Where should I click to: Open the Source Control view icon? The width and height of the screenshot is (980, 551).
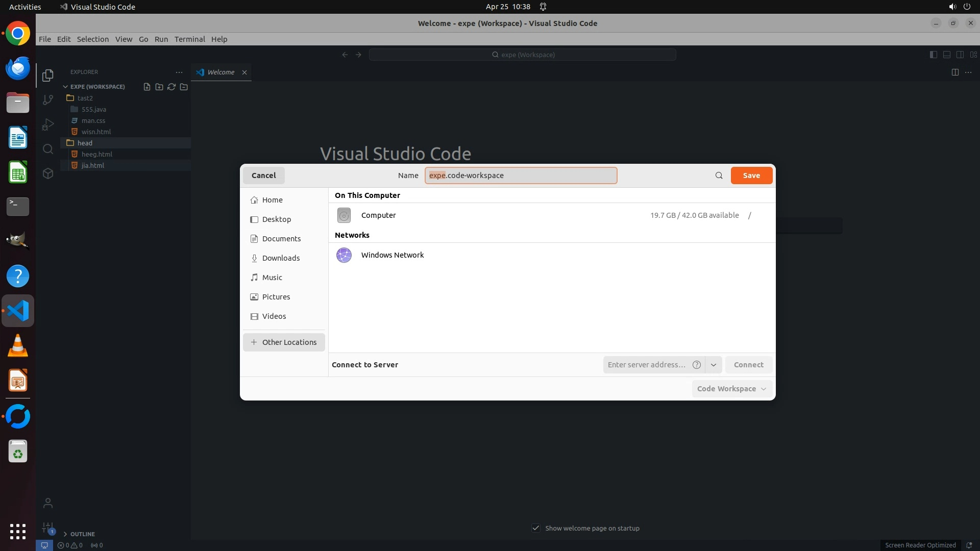point(48,100)
